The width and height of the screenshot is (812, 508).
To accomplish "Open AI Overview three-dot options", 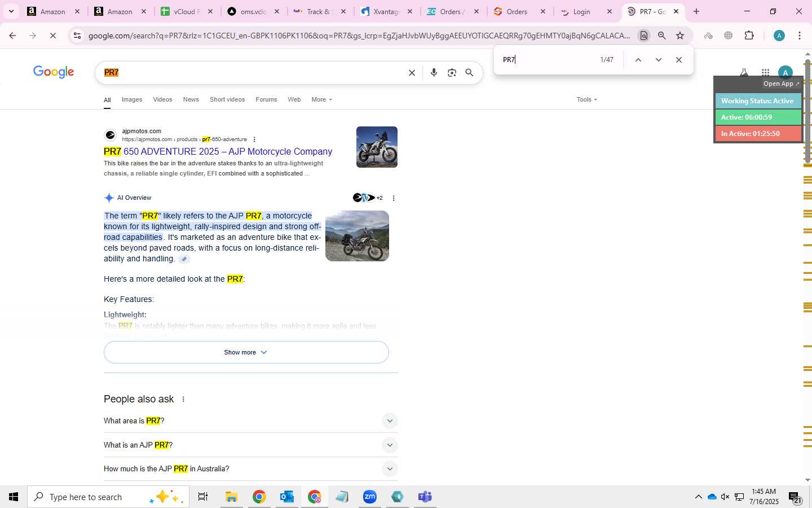I will 394,198.
